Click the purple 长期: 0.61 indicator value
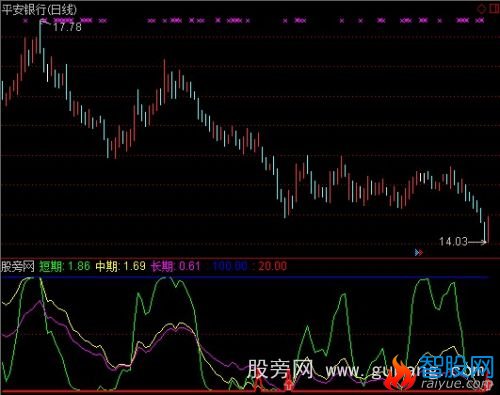This screenshot has height=395, width=500. (x=176, y=266)
